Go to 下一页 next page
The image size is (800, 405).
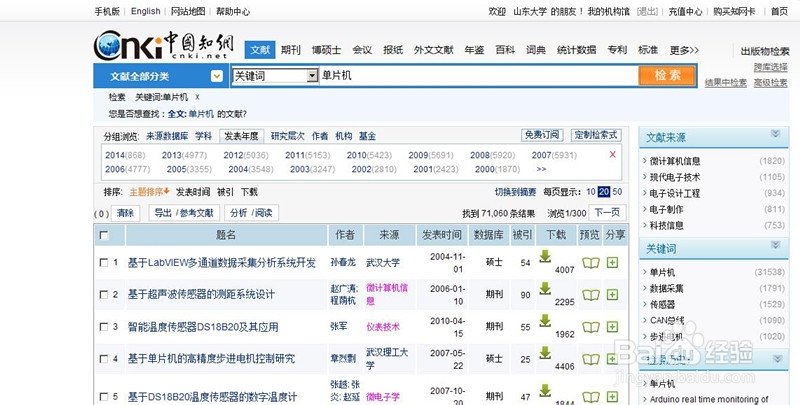[607, 213]
